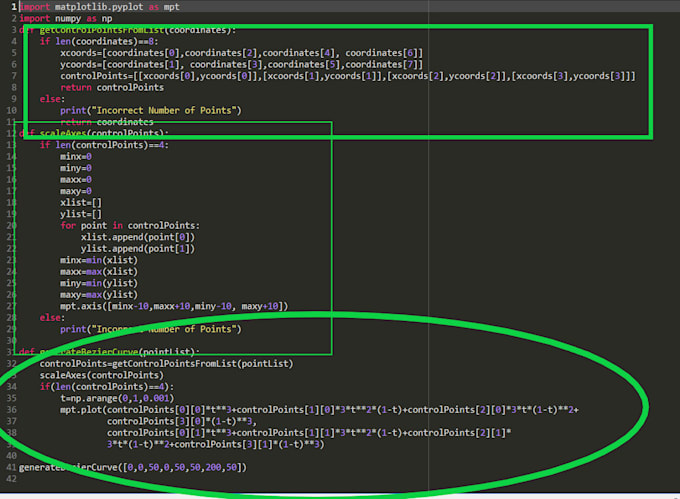Click 'for point in controlPoints:' line

[x=130, y=226]
